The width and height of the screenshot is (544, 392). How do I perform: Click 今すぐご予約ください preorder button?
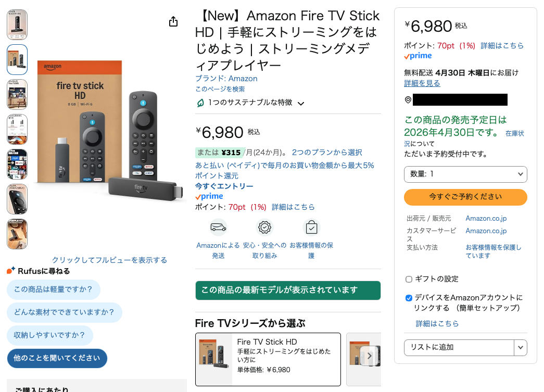coord(465,197)
